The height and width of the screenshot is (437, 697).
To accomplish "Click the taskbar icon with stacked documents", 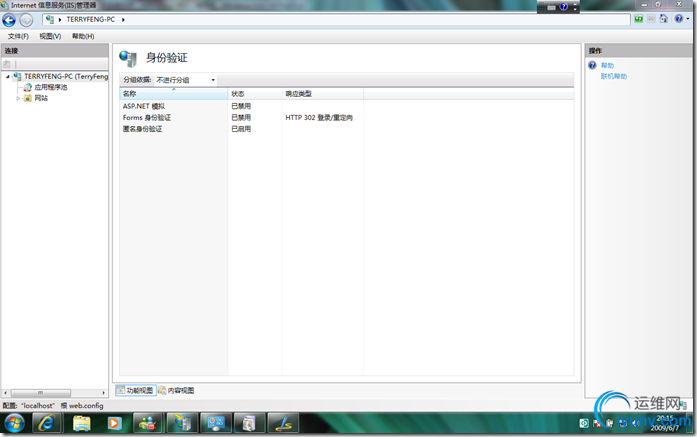I will click(x=249, y=423).
